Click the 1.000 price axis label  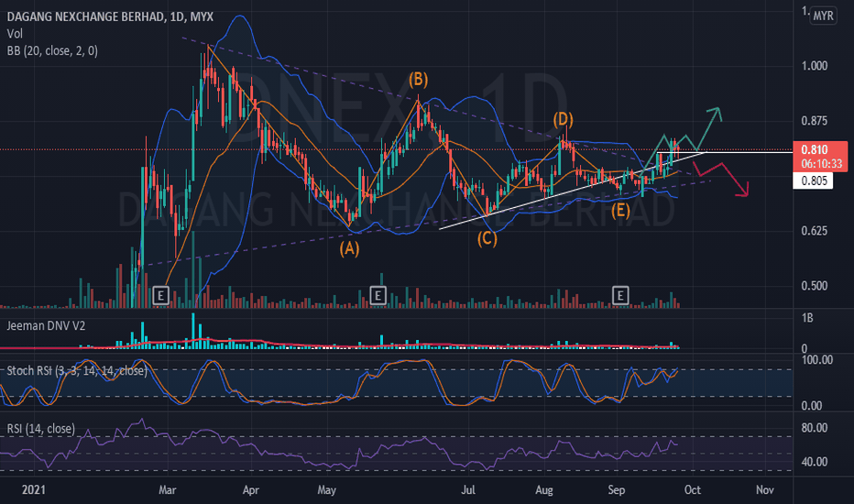point(815,66)
